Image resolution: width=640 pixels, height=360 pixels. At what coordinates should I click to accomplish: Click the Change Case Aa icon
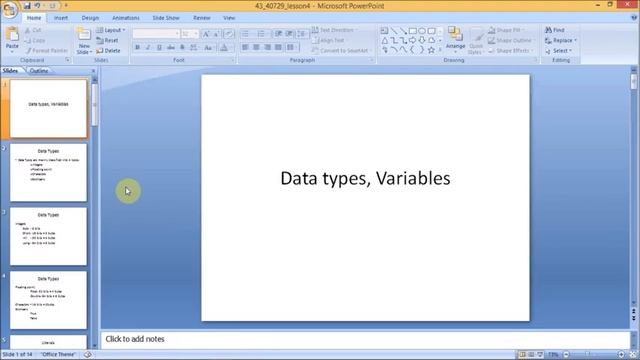pyautogui.click(x=208, y=48)
